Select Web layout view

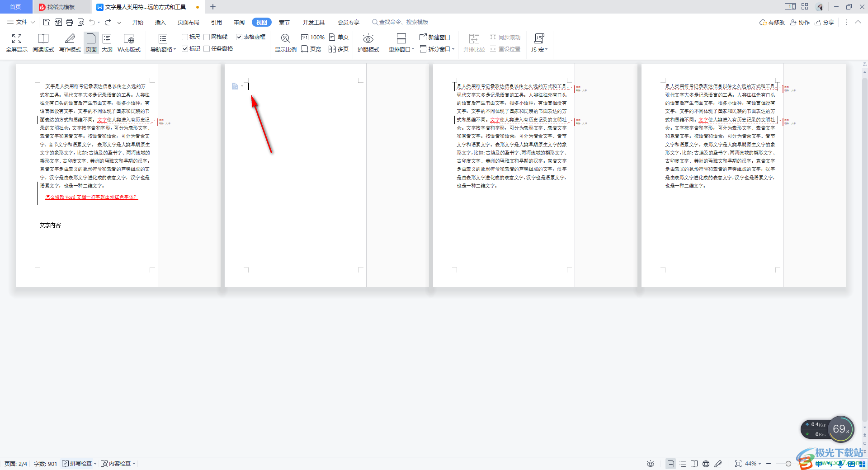(129, 43)
